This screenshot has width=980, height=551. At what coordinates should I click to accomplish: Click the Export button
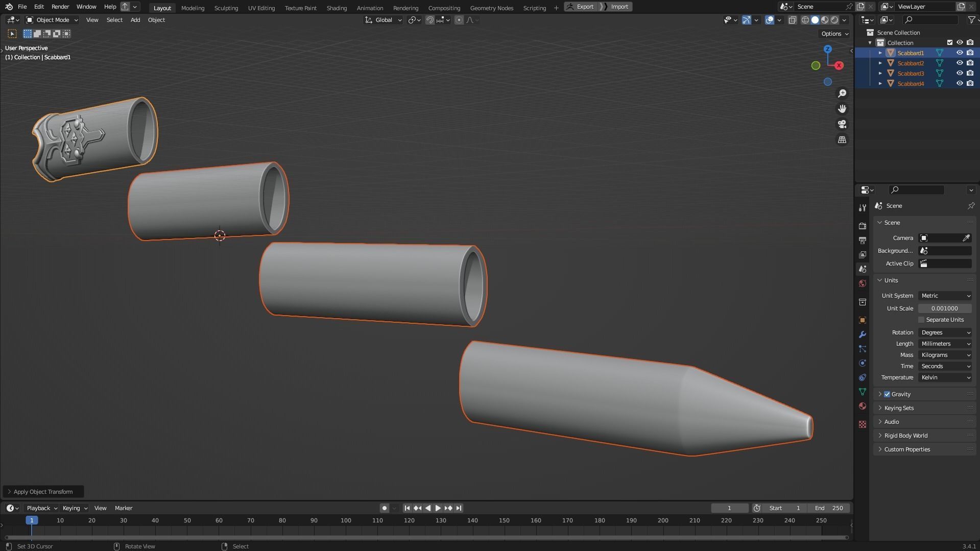coord(580,7)
